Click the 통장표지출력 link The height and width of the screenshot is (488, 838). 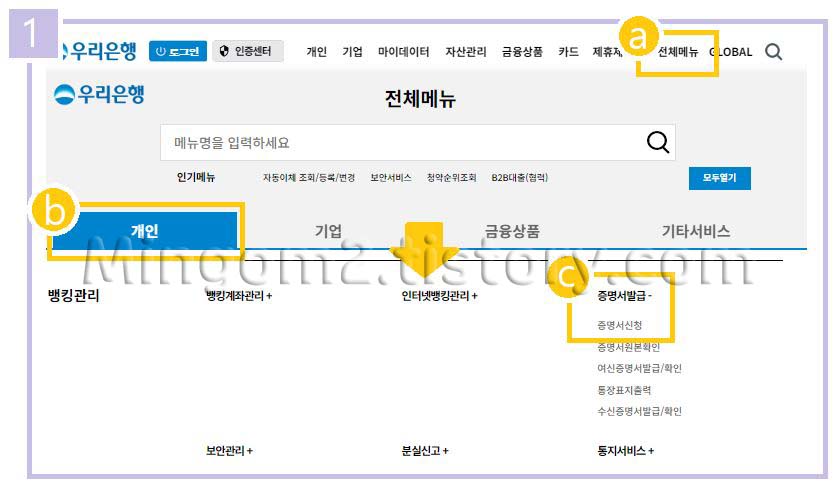(x=624, y=390)
